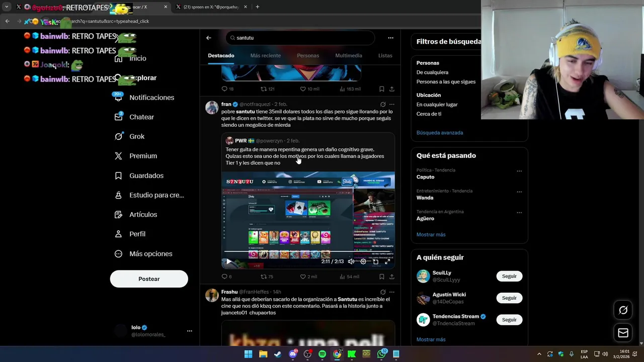Like the top post with 10 mil likes
The height and width of the screenshot is (362, 644).
[309, 89]
